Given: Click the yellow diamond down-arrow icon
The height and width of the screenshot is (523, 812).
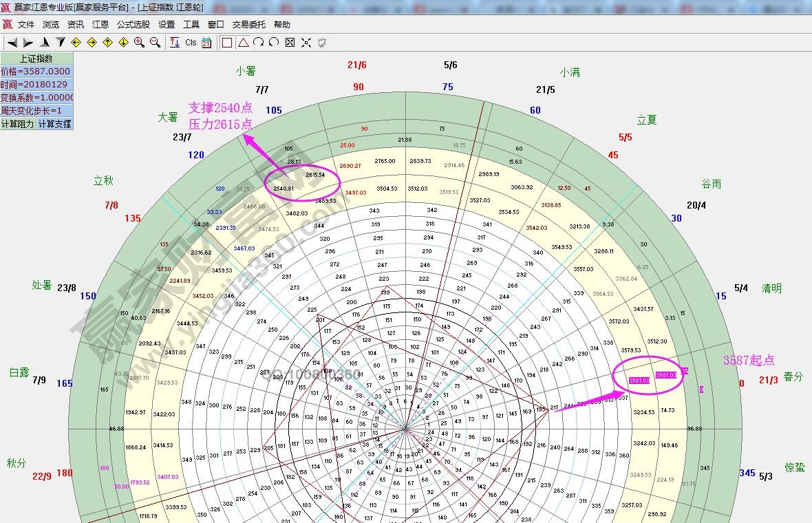Looking at the screenshot, I should (123, 43).
